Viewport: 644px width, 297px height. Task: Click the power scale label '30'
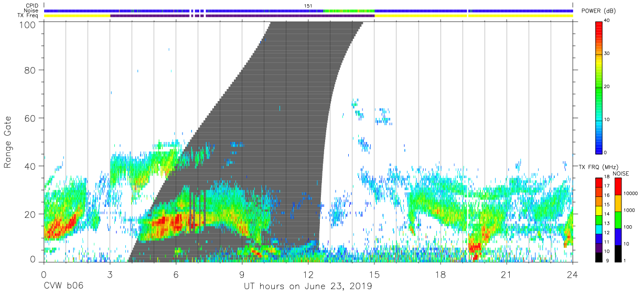pyautogui.click(x=607, y=54)
